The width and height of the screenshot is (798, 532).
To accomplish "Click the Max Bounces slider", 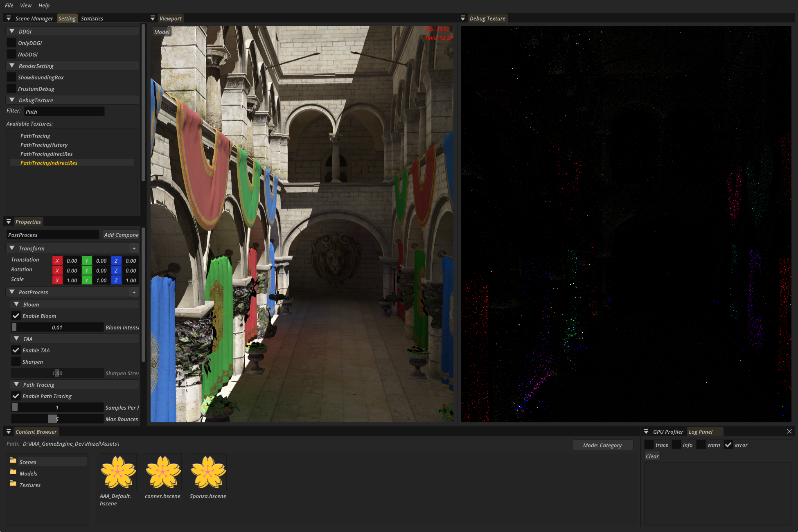I will 57,419.
